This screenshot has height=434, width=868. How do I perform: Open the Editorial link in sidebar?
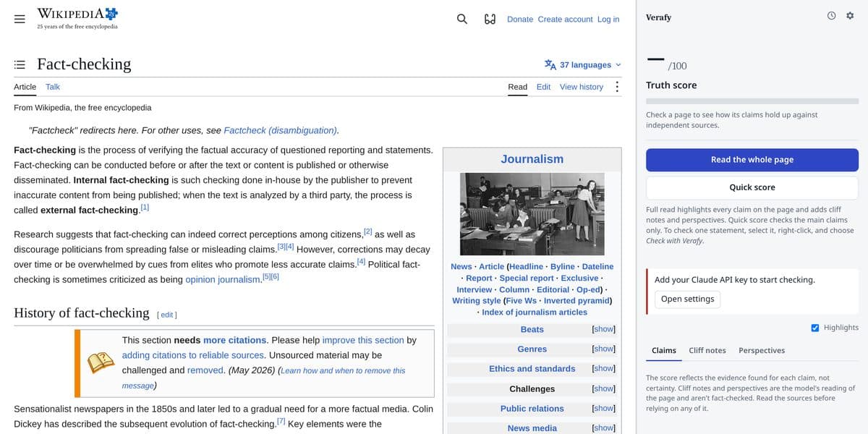tap(553, 289)
